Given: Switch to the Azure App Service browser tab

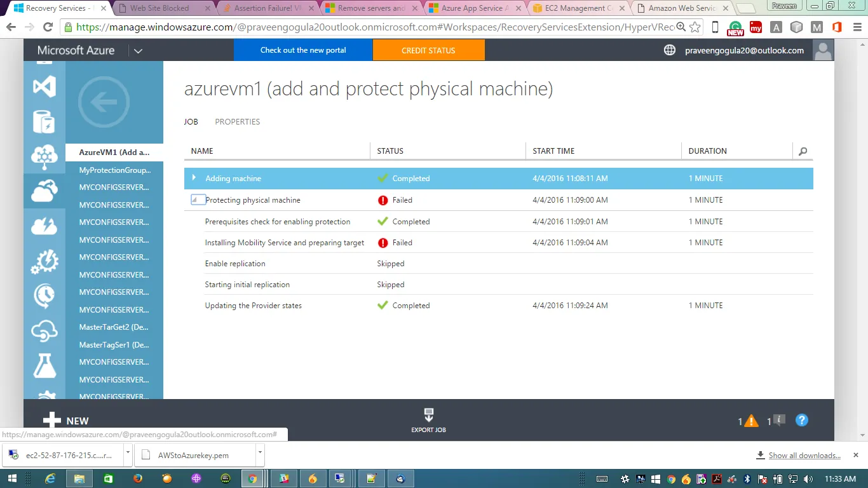Looking at the screenshot, I should coord(474,8).
